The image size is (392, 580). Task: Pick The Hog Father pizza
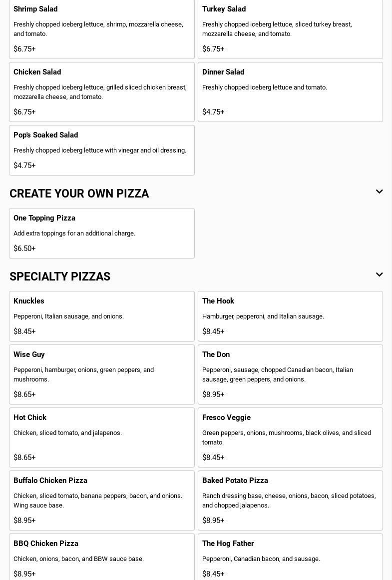click(290, 557)
